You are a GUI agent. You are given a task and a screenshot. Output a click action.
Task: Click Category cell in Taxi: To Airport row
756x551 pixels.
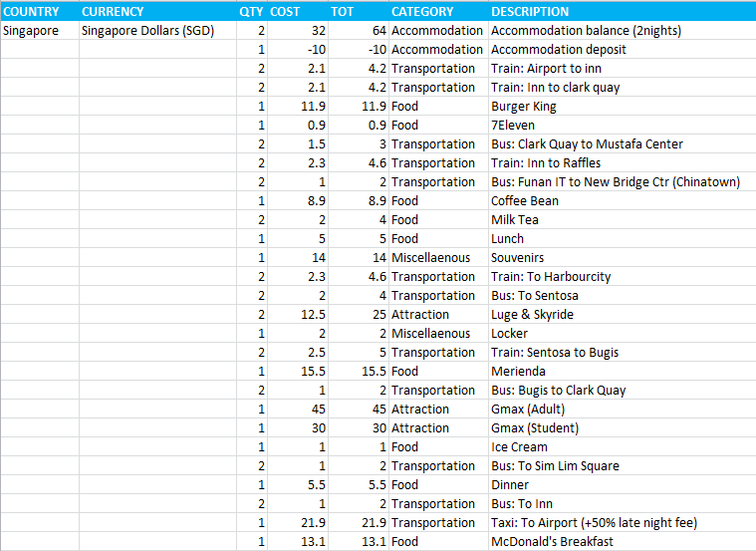click(x=438, y=522)
